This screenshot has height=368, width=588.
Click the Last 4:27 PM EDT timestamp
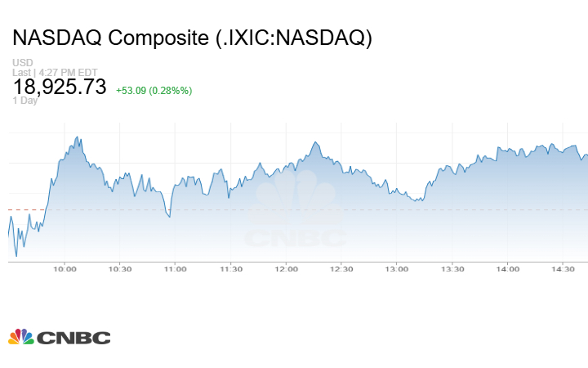55,72
